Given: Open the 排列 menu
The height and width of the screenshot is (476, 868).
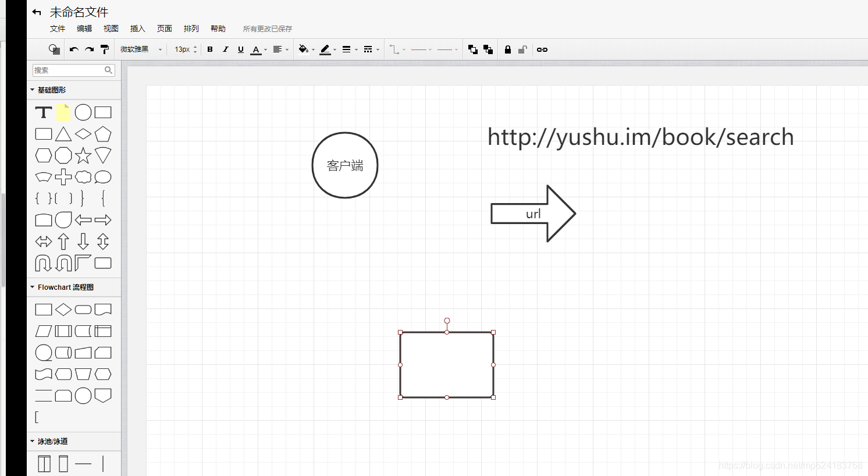Looking at the screenshot, I should (191, 29).
